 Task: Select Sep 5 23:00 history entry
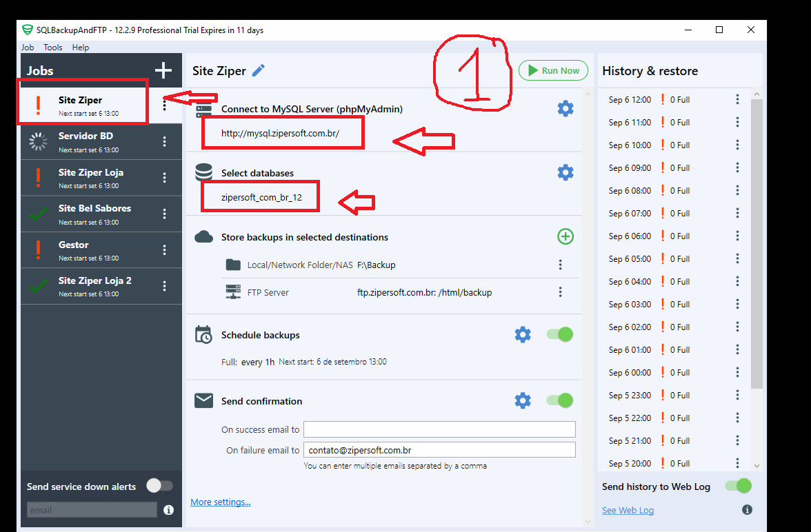[x=675, y=395]
